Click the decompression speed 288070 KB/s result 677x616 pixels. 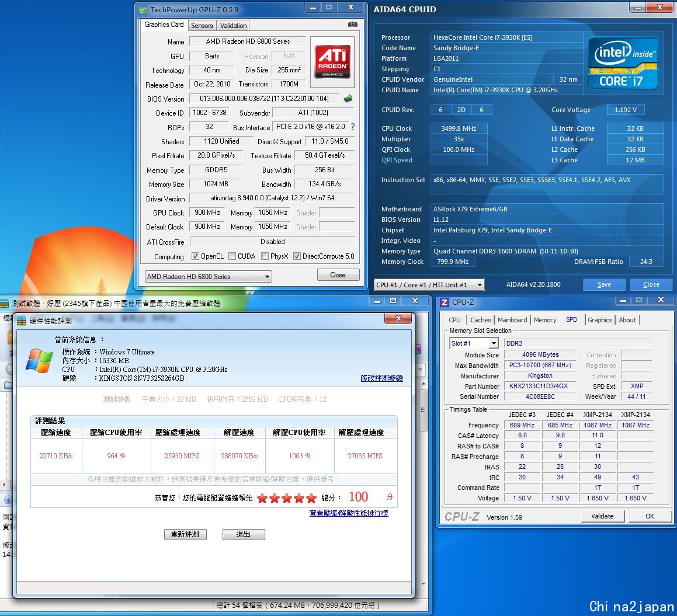coord(239,455)
